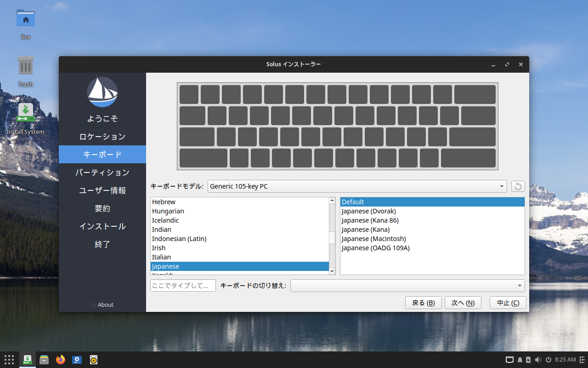Launch the Install System desktop icon
This screenshot has width=588, height=368.
coord(26,119)
